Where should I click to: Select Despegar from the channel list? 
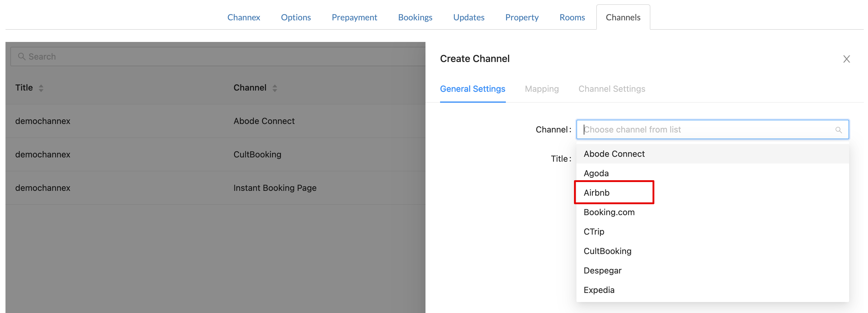[x=712, y=270]
